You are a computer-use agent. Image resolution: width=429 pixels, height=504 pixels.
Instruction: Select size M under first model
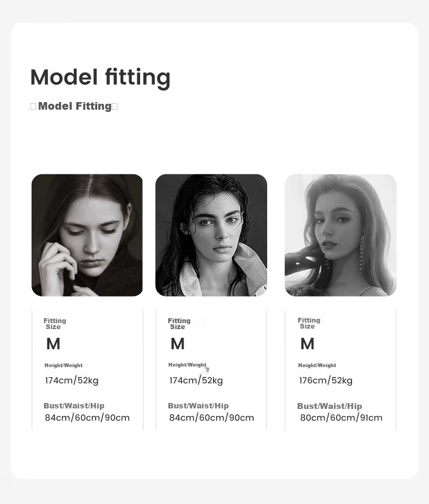[x=53, y=344]
